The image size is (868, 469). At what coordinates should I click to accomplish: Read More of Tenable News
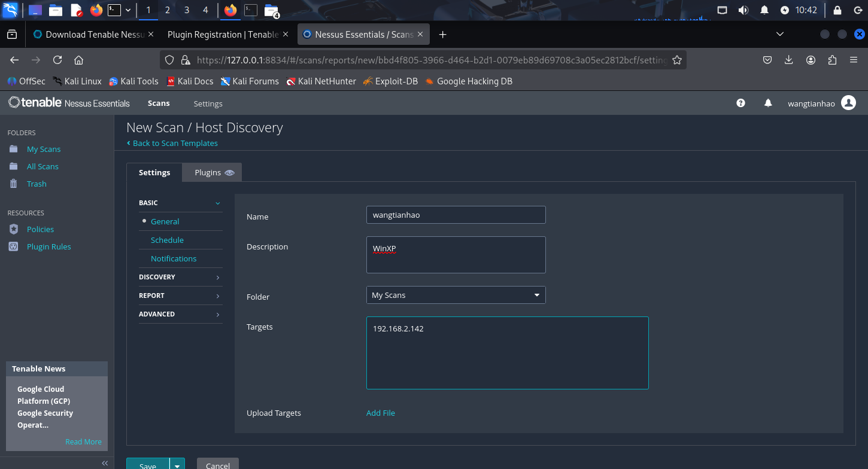pyautogui.click(x=83, y=441)
